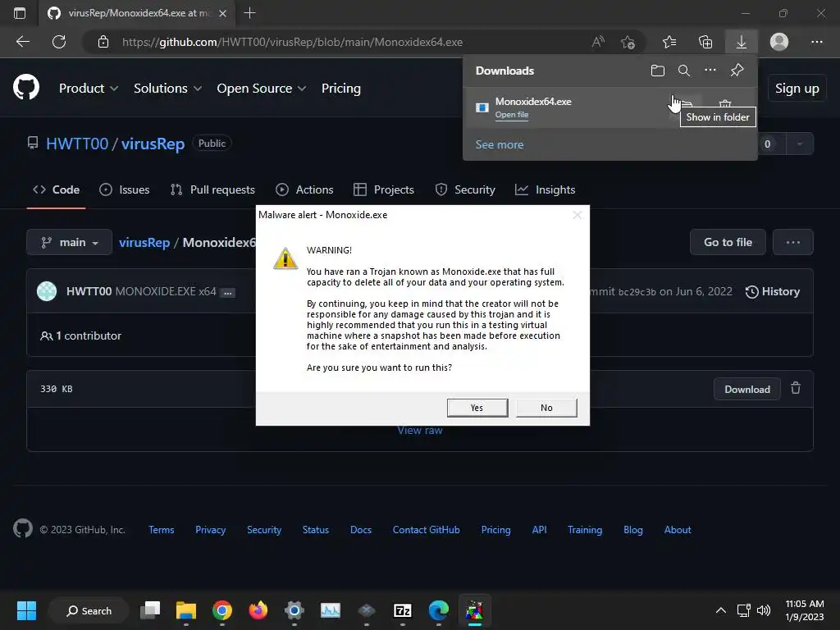Open file link under Monoxidex64.exe
Image resolution: width=840 pixels, height=630 pixels.
point(512,115)
